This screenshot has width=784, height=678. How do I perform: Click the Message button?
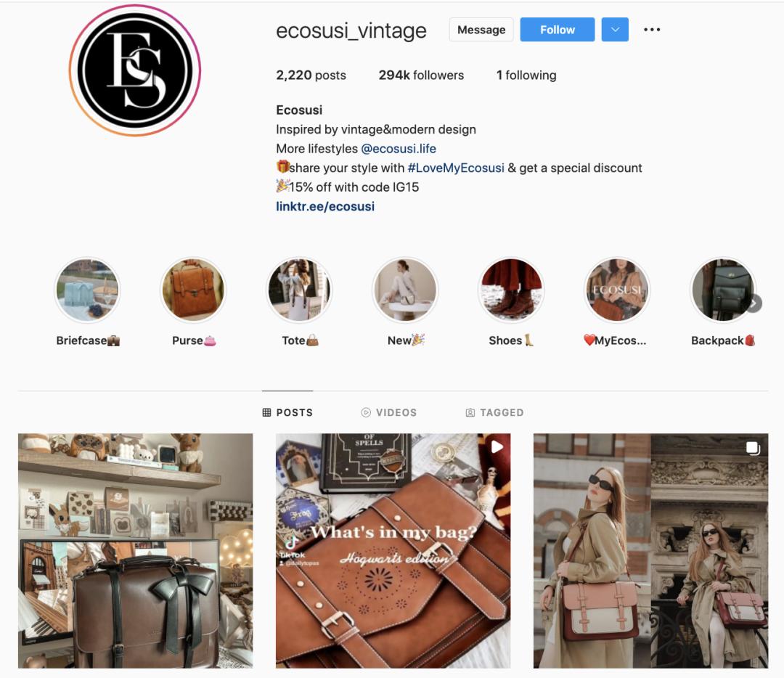click(x=481, y=30)
